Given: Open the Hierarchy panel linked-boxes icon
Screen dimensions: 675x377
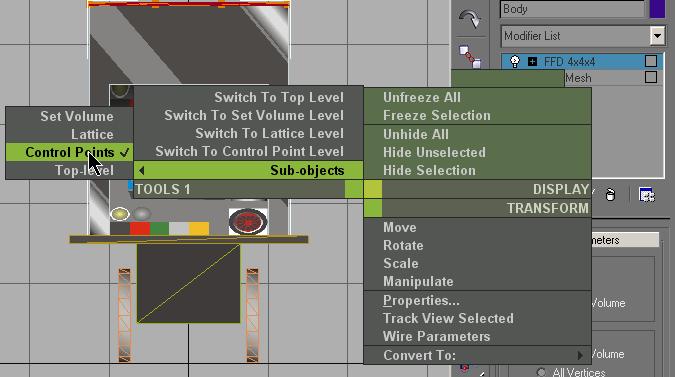Looking at the screenshot, I should point(470,57).
